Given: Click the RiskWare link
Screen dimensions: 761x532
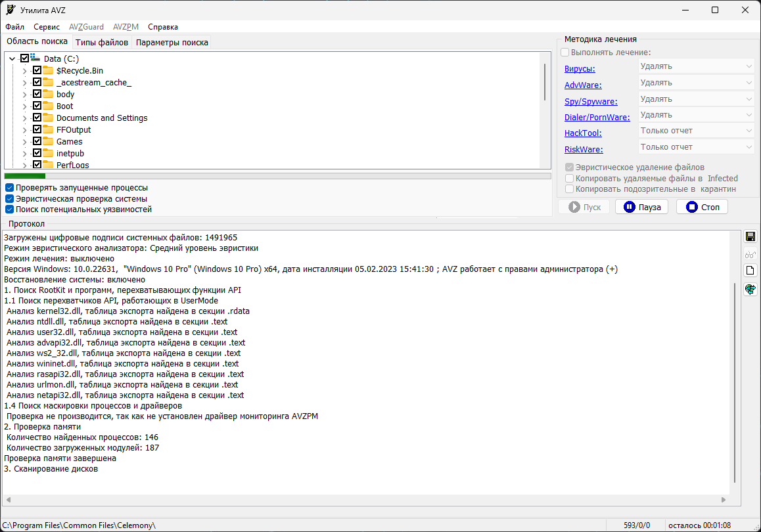Looking at the screenshot, I should click(x=584, y=150).
